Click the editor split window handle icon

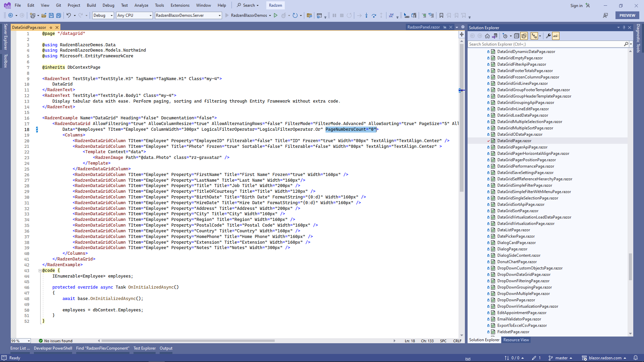tap(462, 35)
